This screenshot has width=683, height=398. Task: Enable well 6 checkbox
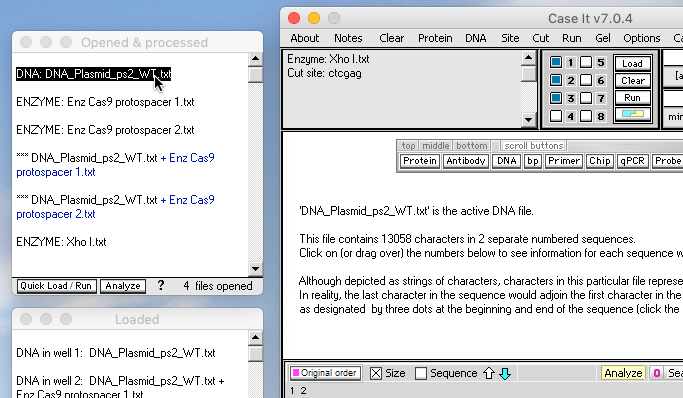coord(586,80)
